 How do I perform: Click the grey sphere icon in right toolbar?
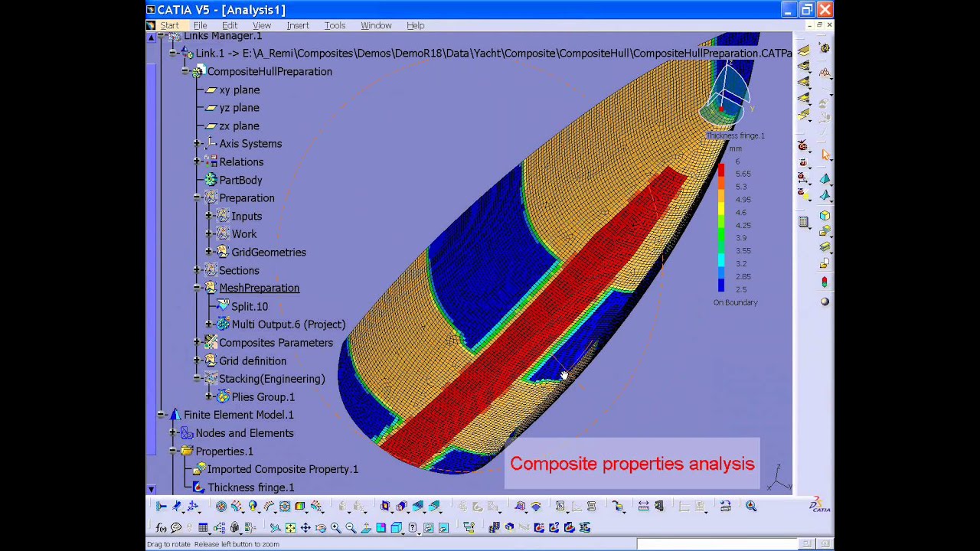(825, 302)
